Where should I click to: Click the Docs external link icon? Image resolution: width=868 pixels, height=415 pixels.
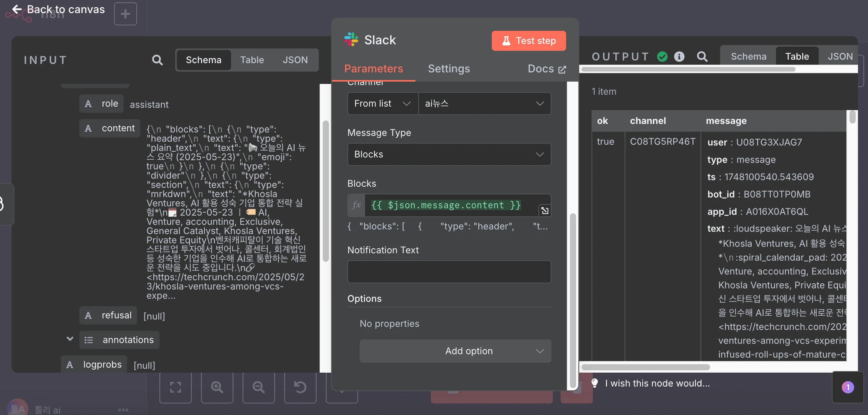pos(562,70)
